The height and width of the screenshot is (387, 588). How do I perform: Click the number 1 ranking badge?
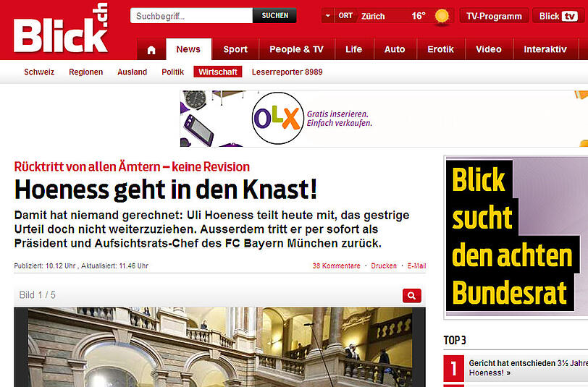pos(454,368)
